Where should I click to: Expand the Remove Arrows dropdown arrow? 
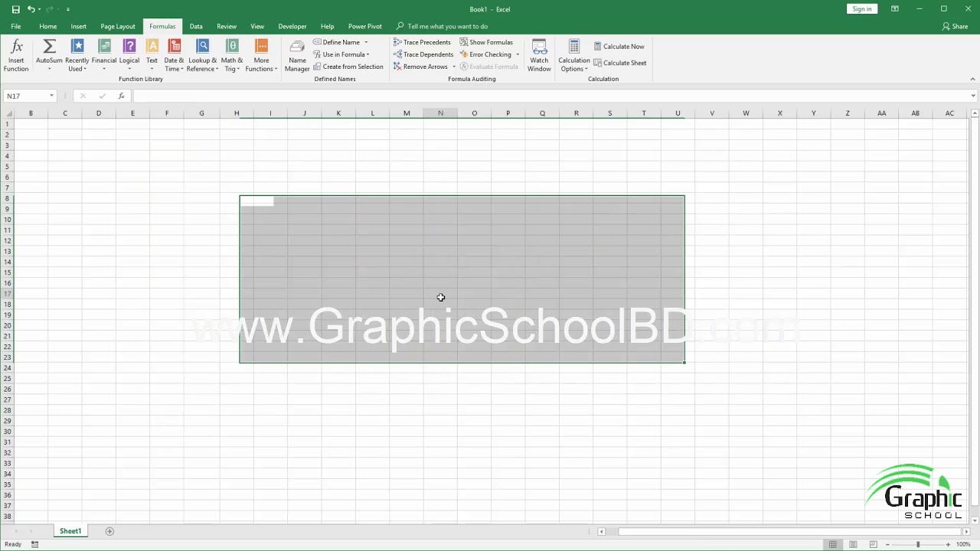[454, 67]
